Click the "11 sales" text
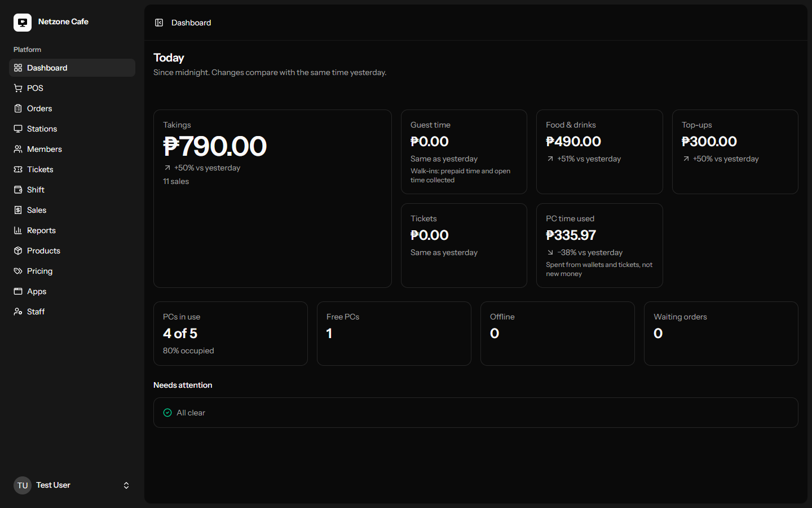Viewport: 812px width, 508px height. tap(176, 181)
